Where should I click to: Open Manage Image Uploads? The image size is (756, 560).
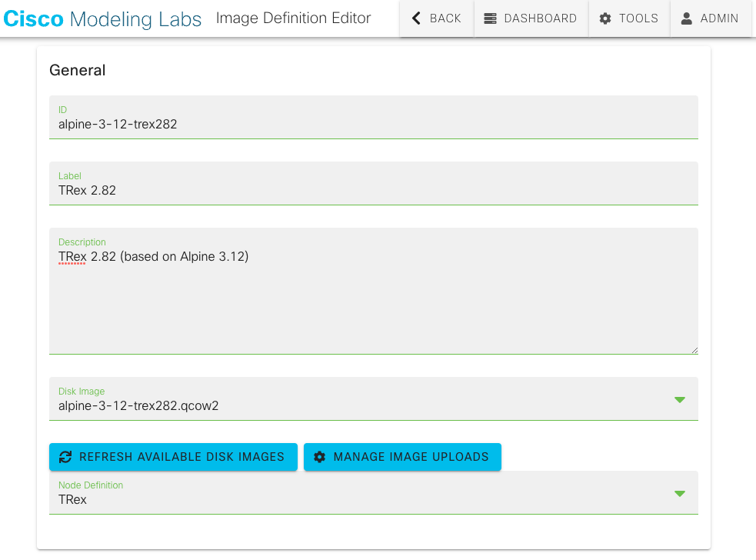click(402, 457)
